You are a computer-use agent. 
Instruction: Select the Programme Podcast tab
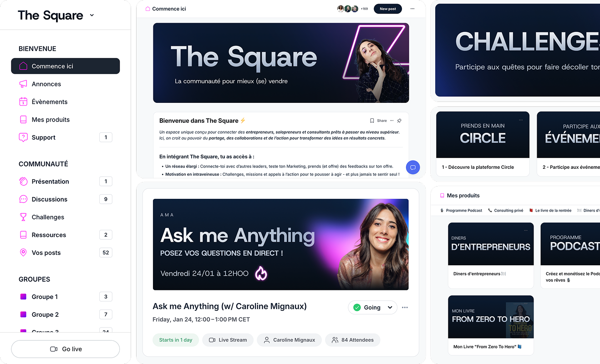(461, 211)
